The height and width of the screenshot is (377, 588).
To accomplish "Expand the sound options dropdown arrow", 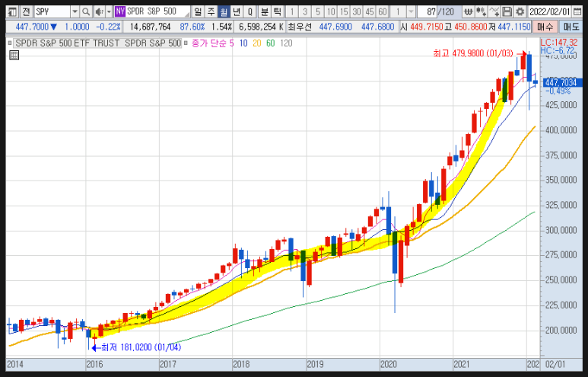I will tap(109, 12).
